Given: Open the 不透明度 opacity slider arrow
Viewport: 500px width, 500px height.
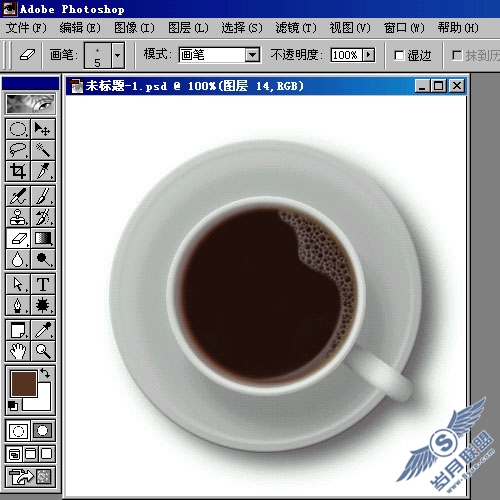Looking at the screenshot, I should (369, 55).
